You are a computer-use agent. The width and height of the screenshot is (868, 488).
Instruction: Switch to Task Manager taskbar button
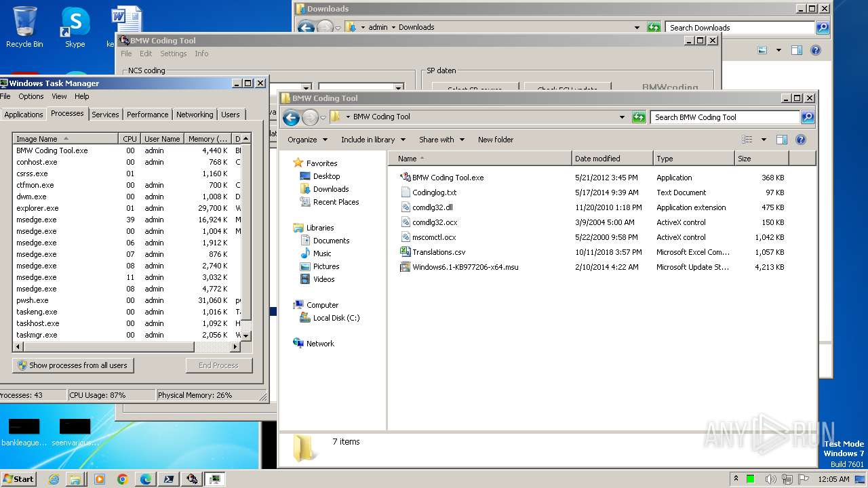click(215, 479)
